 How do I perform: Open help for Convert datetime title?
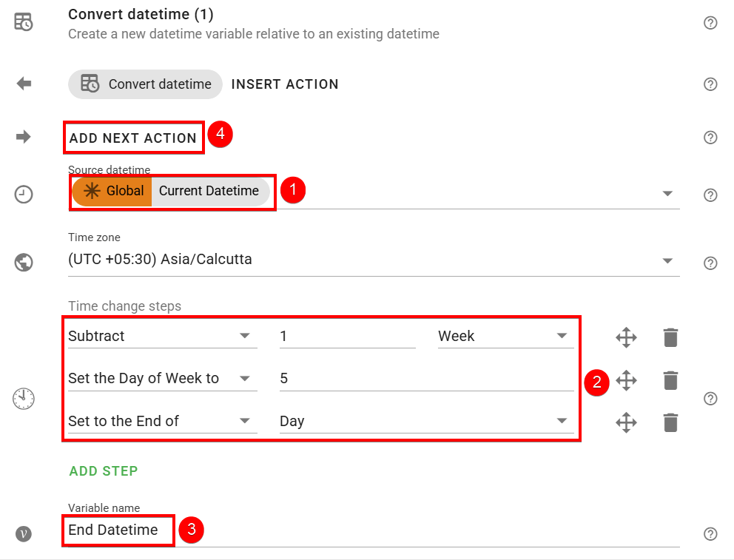tap(710, 23)
